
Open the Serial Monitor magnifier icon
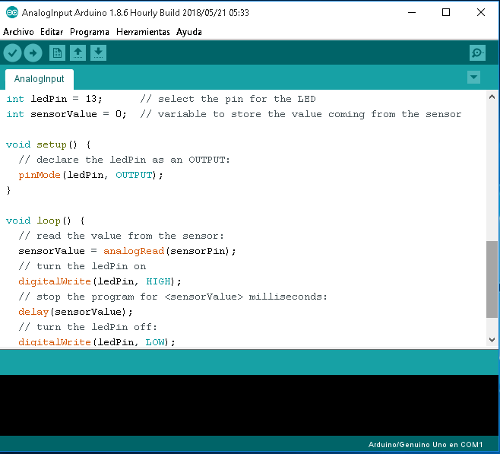coord(477,53)
